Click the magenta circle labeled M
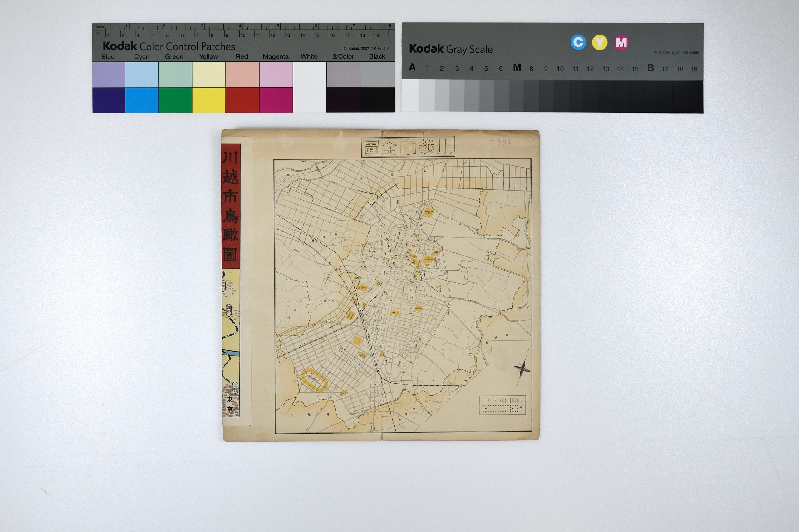799x532 pixels. coord(621,42)
